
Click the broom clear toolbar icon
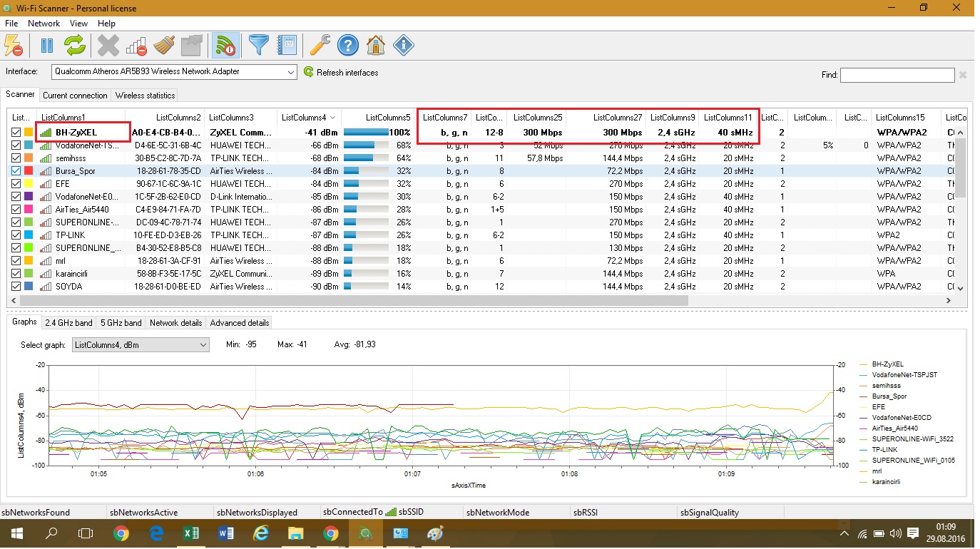(164, 46)
